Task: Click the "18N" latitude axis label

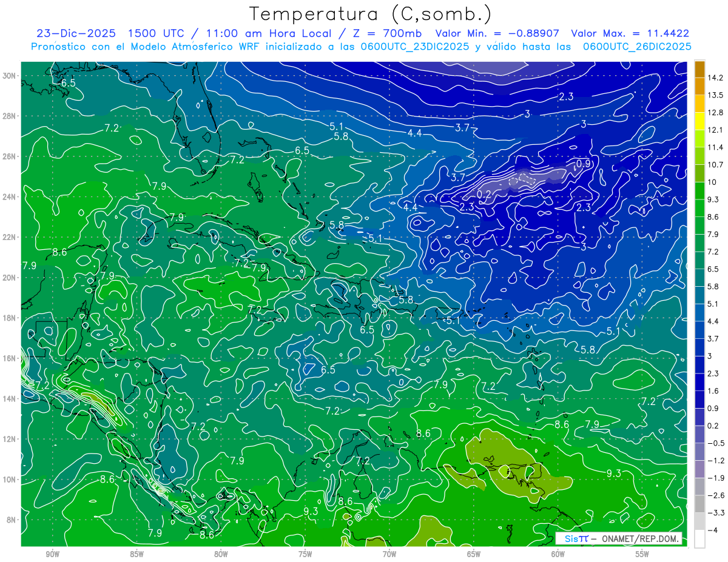Action: point(10,318)
